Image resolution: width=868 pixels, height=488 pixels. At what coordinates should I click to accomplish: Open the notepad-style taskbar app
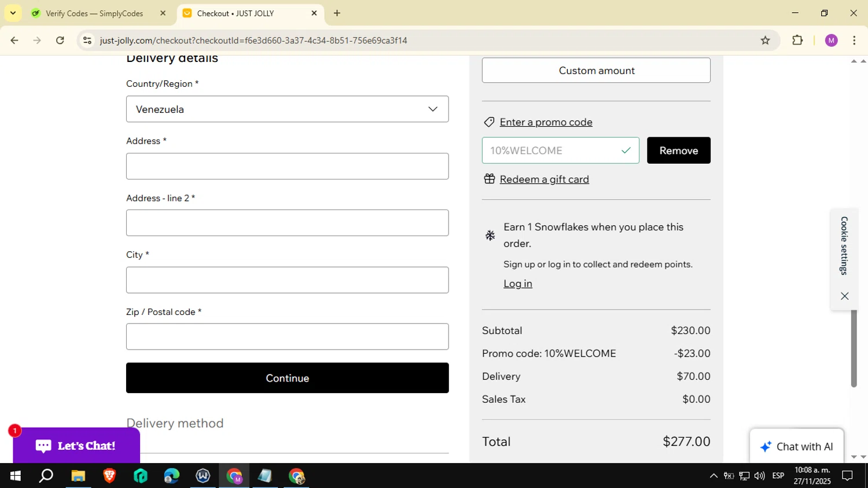pyautogui.click(x=266, y=476)
